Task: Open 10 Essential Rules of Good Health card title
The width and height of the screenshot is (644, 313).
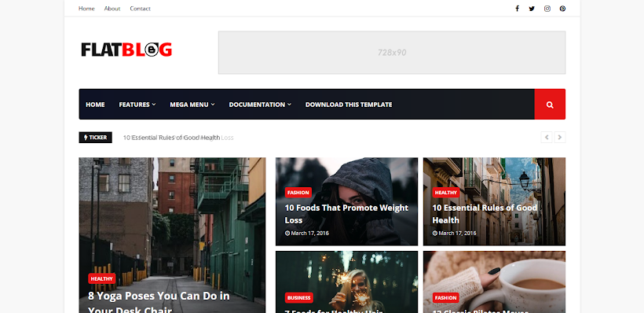Action: [485, 214]
